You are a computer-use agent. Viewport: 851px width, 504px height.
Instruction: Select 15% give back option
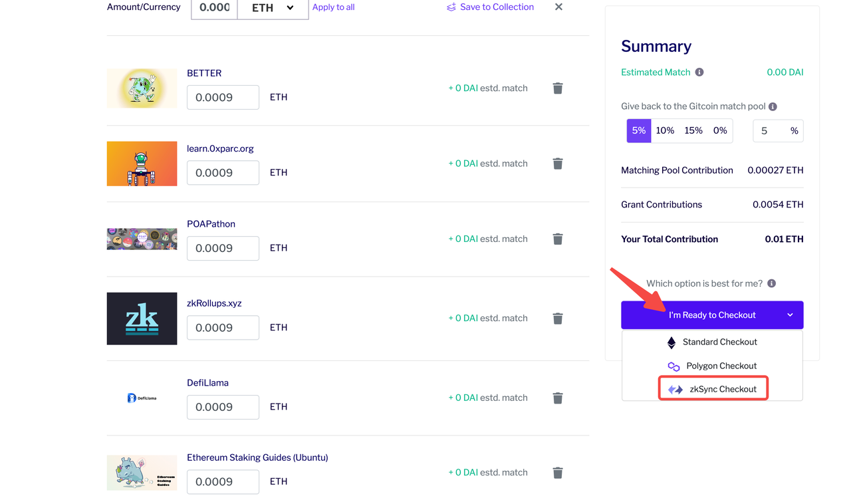pyautogui.click(x=693, y=131)
